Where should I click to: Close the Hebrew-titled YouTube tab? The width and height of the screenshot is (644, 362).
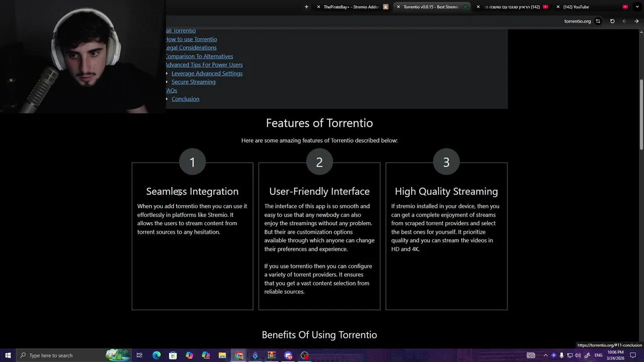tap(478, 7)
